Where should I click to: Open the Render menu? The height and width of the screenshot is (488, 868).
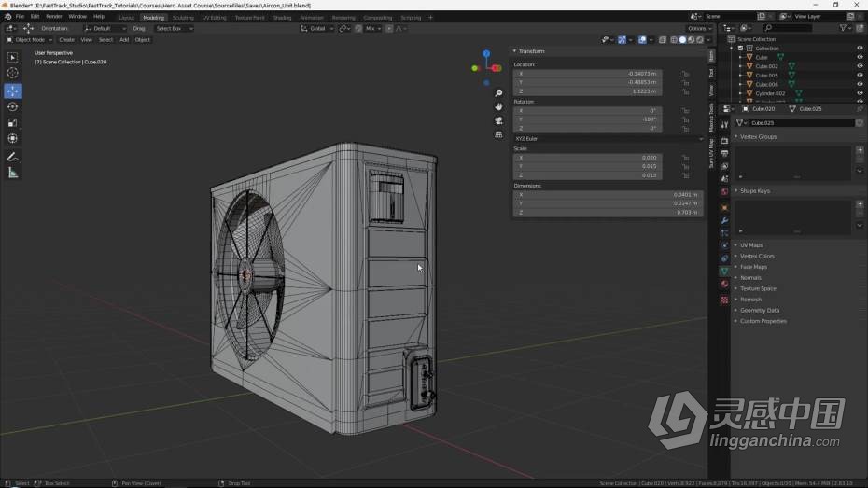click(x=54, y=17)
